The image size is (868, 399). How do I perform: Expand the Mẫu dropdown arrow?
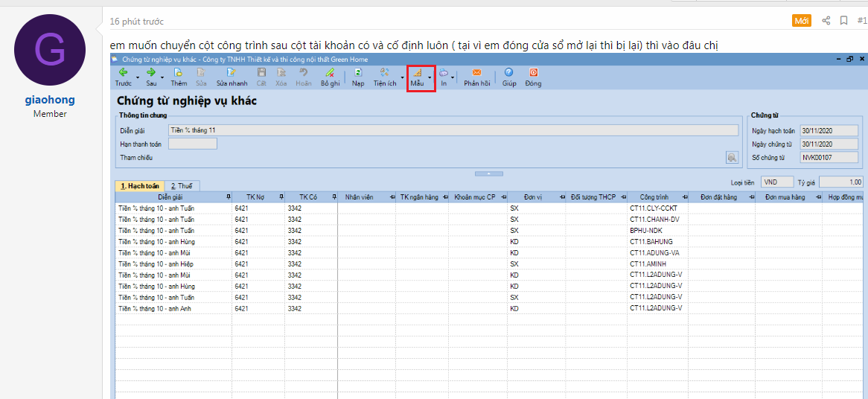[430, 77]
